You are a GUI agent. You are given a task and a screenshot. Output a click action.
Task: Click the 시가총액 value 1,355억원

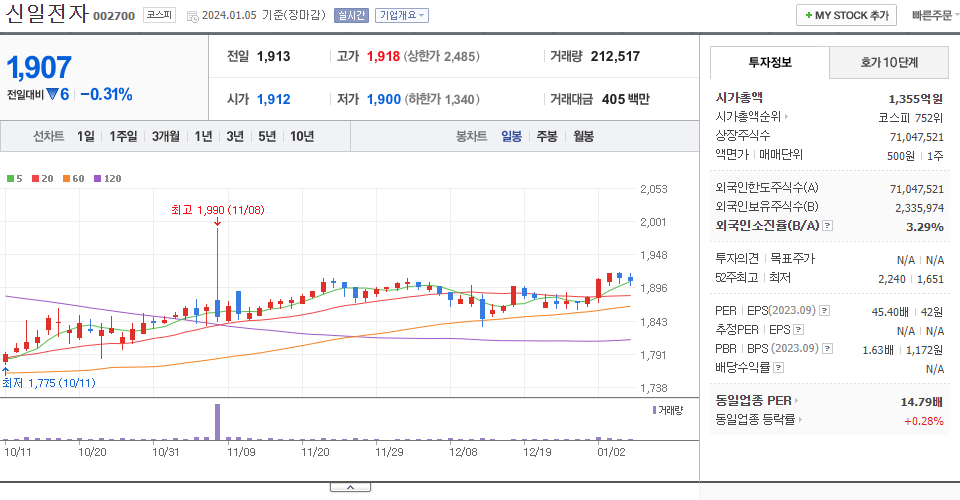pos(916,99)
